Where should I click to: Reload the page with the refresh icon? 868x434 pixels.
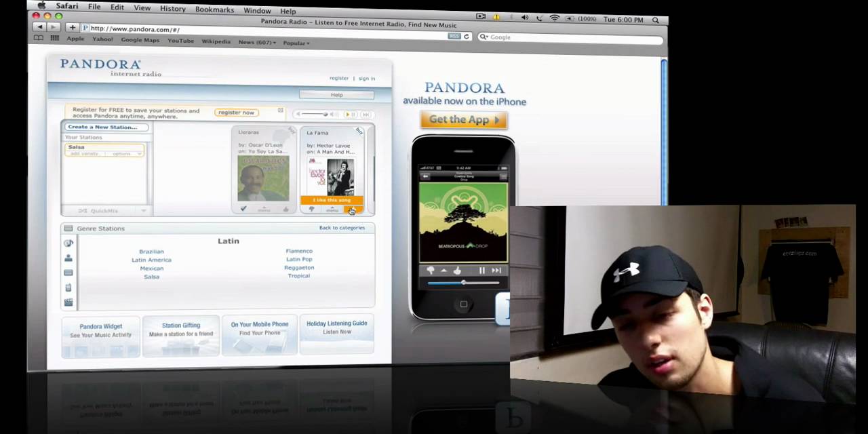466,37
